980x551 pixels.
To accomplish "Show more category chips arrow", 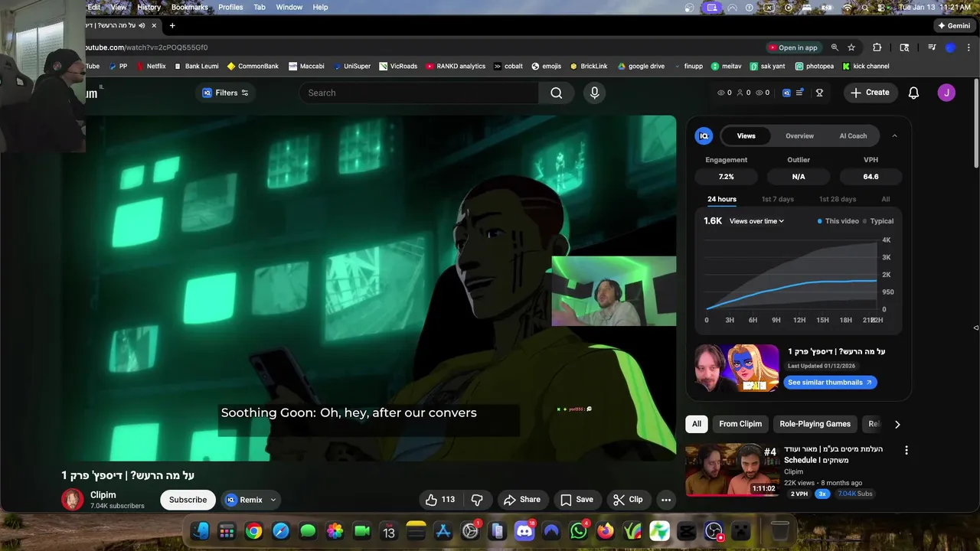I will [x=897, y=424].
